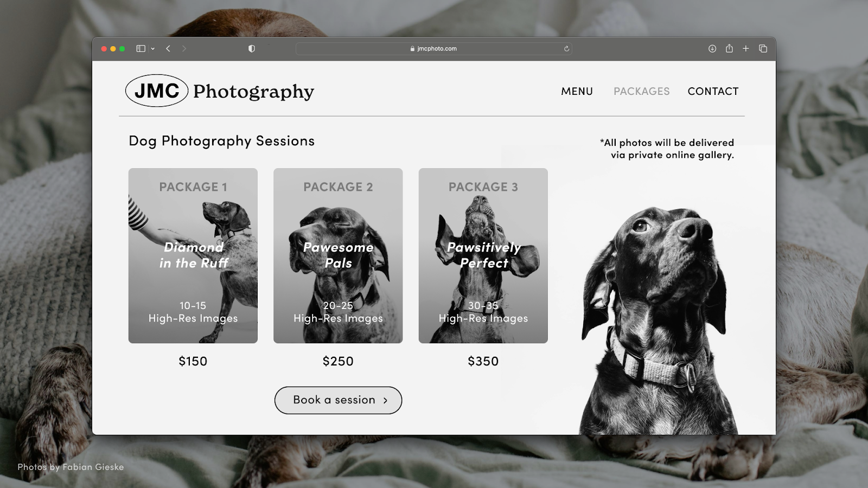Open the privacy shield report icon

[x=252, y=49]
